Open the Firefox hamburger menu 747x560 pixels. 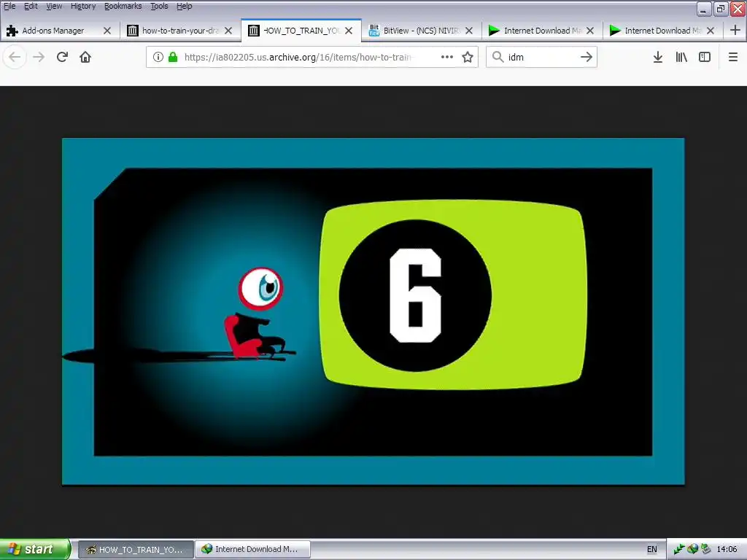pyautogui.click(x=733, y=57)
